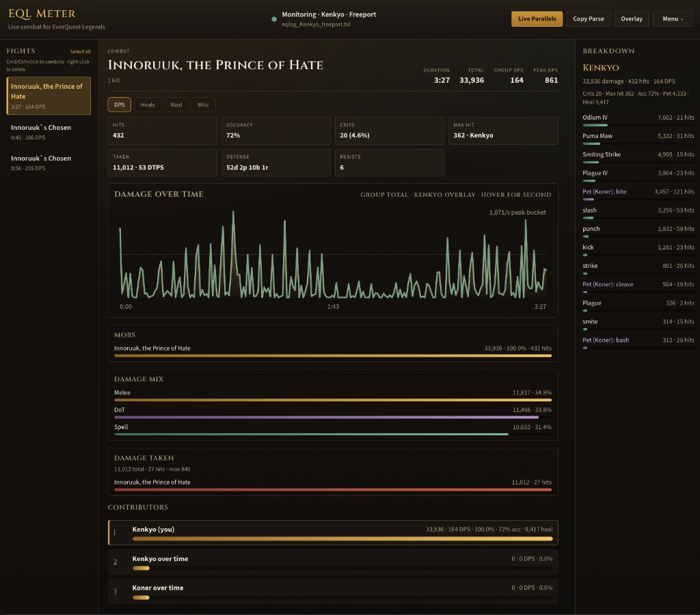
Task: Click the Max Hit 362 Kenkyo card
Action: 503,131
